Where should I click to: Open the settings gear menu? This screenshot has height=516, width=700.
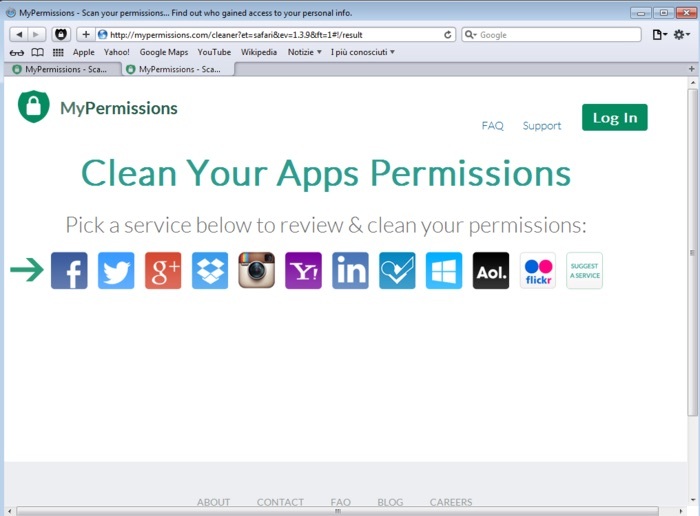[681, 34]
